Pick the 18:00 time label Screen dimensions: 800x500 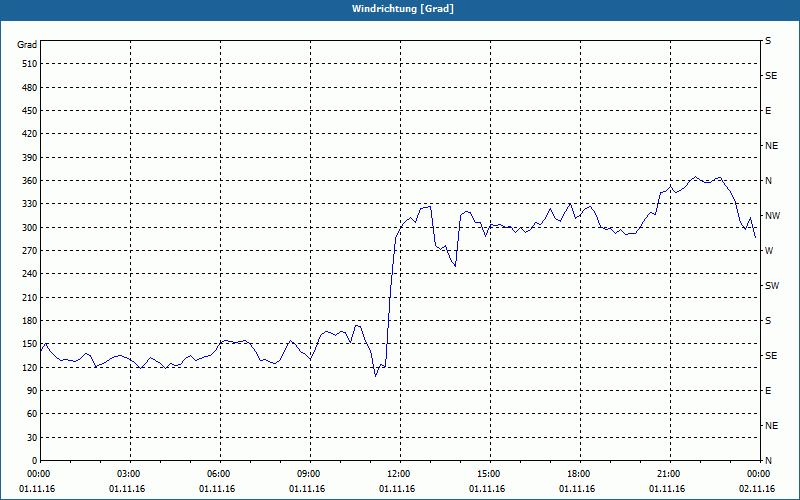580,474
